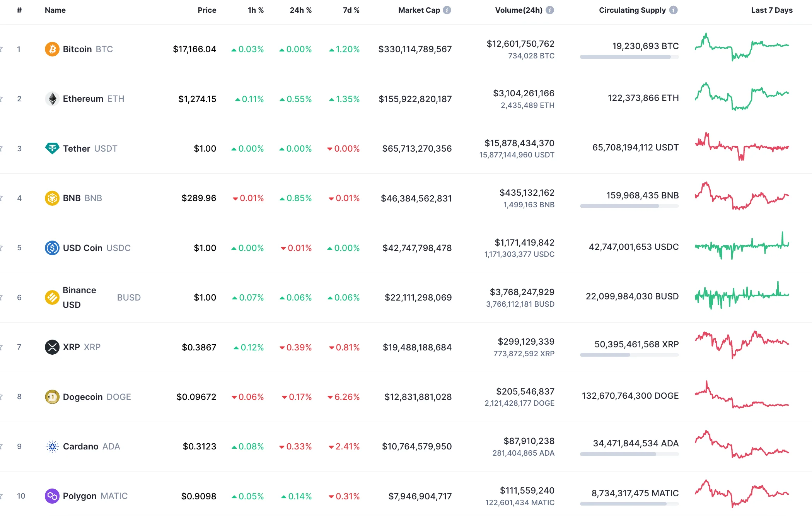Click the Tether coin icon
This screenshot has height=516, width=812.
(x=51, y=148)
